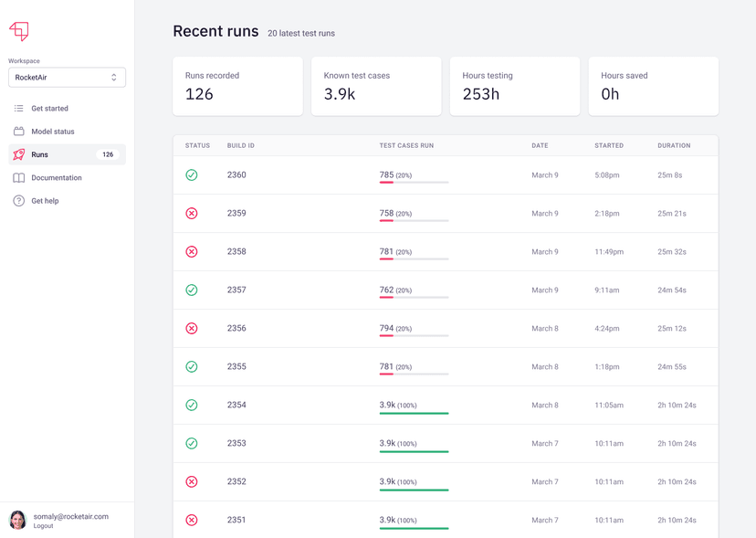This screenshot has width=756, height=538.
Task: Click the STATUS column header
Action: (198, 145)
